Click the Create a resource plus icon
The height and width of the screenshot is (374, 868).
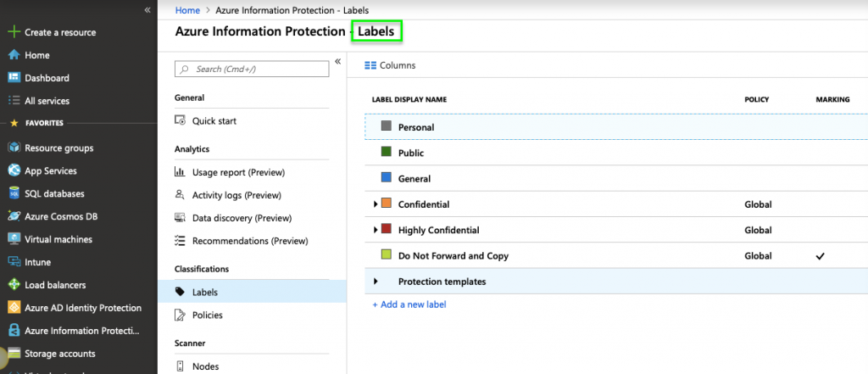[14, 32]
